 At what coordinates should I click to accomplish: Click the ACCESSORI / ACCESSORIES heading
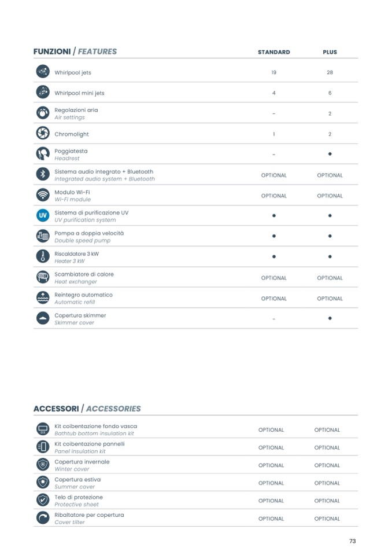tap(87, 409)
